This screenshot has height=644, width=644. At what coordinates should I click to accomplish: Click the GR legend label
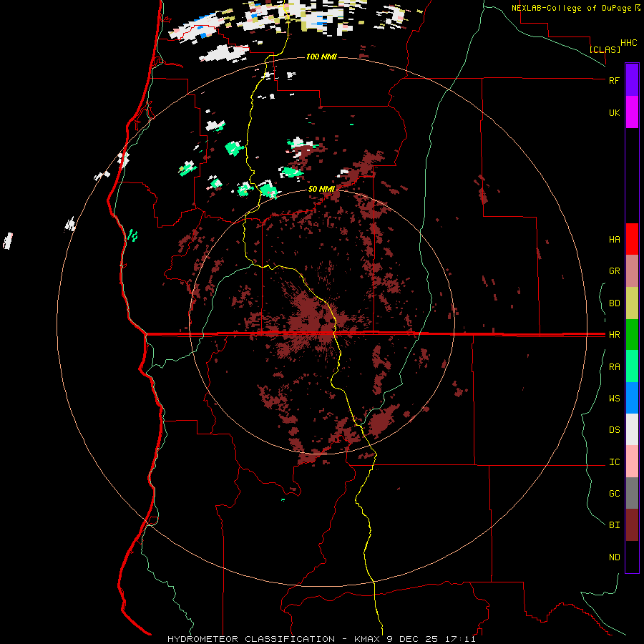(614, 271)
